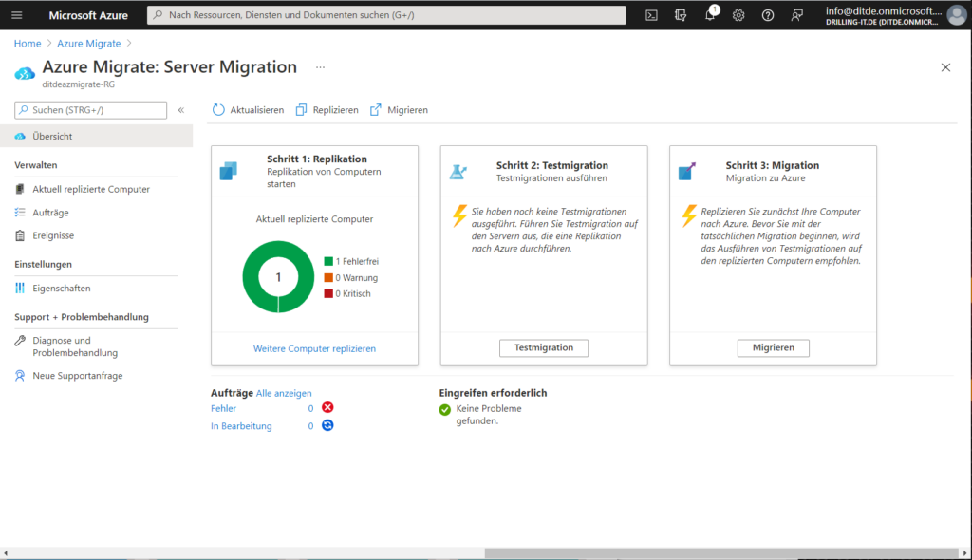Viewport: 972px width, 560px height.
Task: Click Replizieren in the toolbar
Action: click(x=327, y=110)
